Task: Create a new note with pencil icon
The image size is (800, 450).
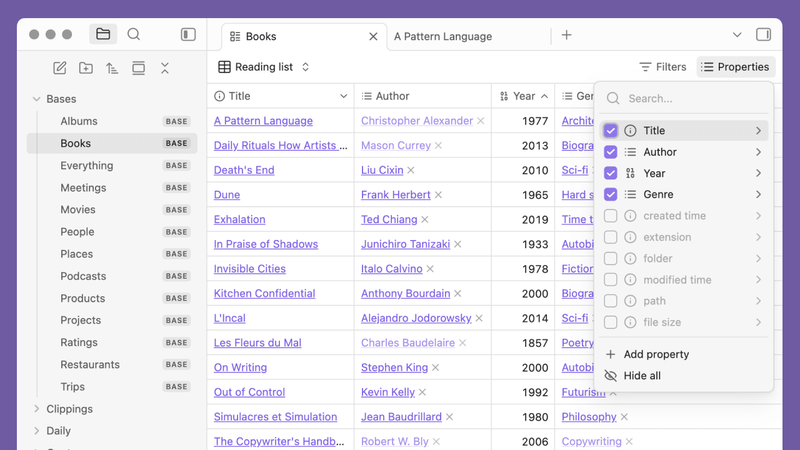Action: [x=60, y=68]
